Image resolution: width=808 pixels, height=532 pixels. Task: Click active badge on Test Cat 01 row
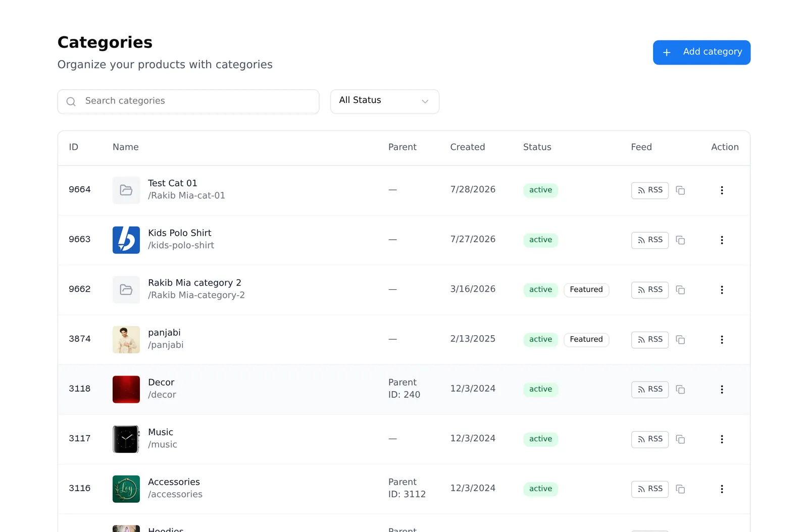pos(540,190)
